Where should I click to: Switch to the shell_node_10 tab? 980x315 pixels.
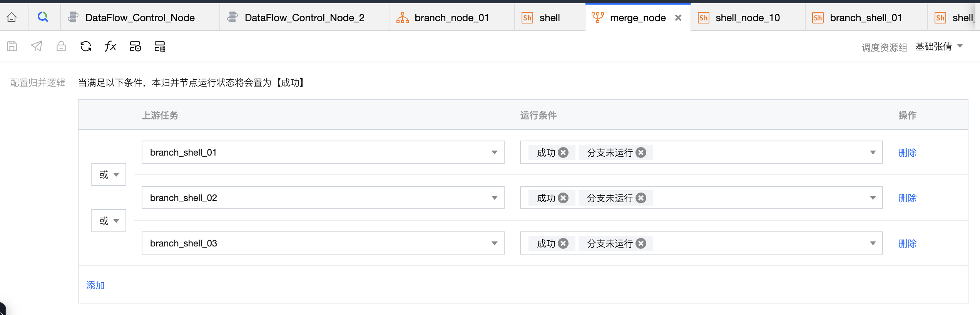(x=747, y=18)
